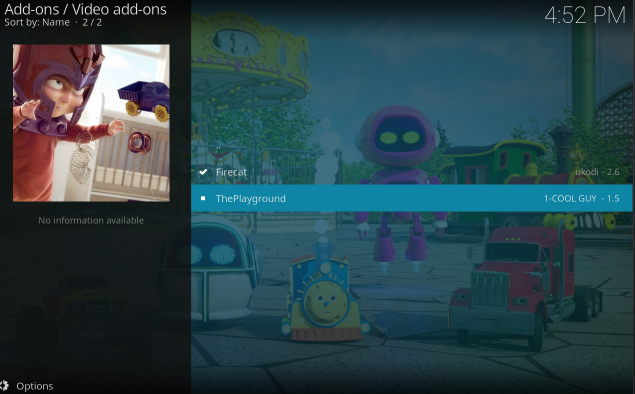635x394 pixels.
Task: Click the '2 / 2' item counter
Action: (x=92, y=22)
